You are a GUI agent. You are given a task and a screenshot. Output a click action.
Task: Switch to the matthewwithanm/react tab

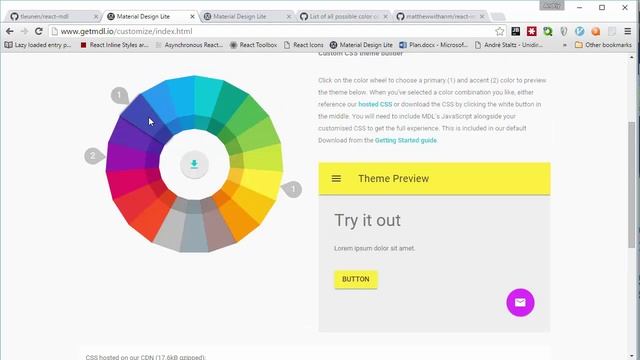pyautogui.click(x=440, y=16)
